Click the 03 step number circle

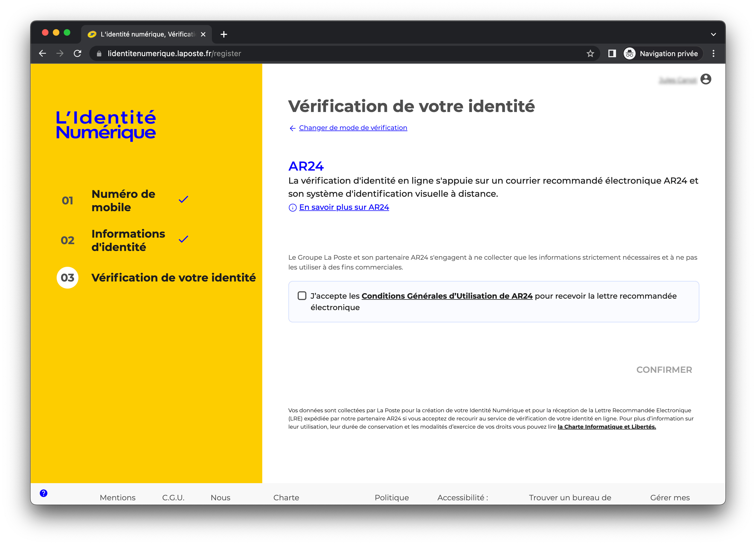67,277
